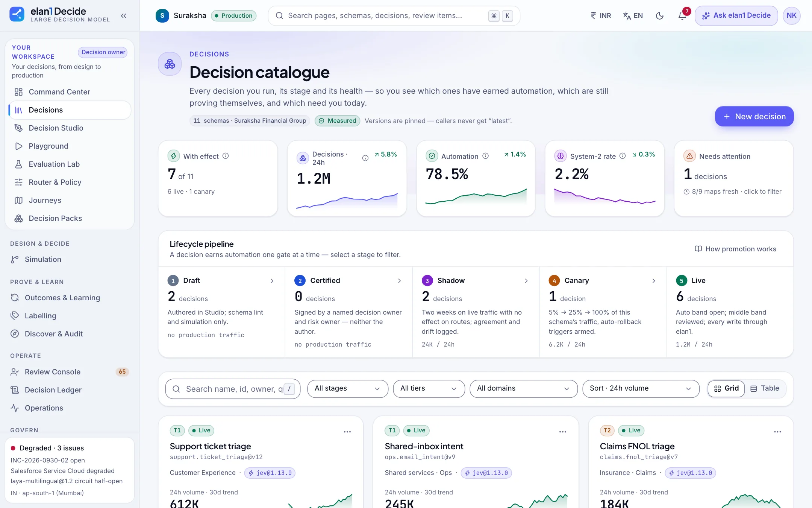Open options menu on Claims FNOL triage card
Screen dimensions: 812x508
777,432
